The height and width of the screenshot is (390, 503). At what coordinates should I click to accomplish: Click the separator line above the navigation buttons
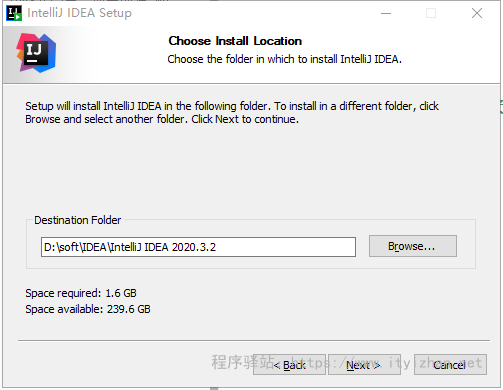click(254, 340)
